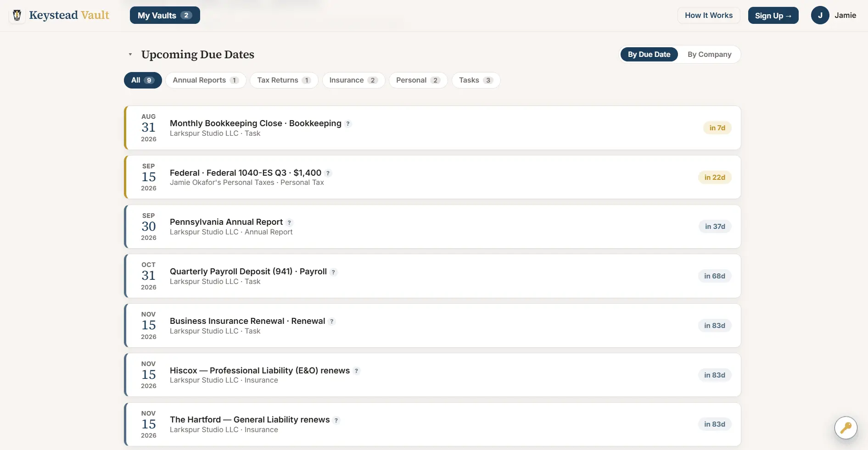Open help icon beside Pennsylvania Annual Report
Viewport: 868px width, 450px height.
click(289, 222)
